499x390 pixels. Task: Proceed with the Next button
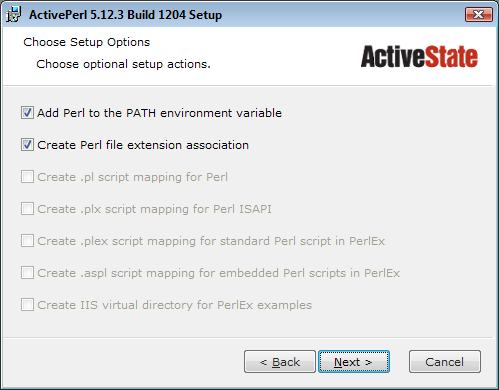point(354,362)
